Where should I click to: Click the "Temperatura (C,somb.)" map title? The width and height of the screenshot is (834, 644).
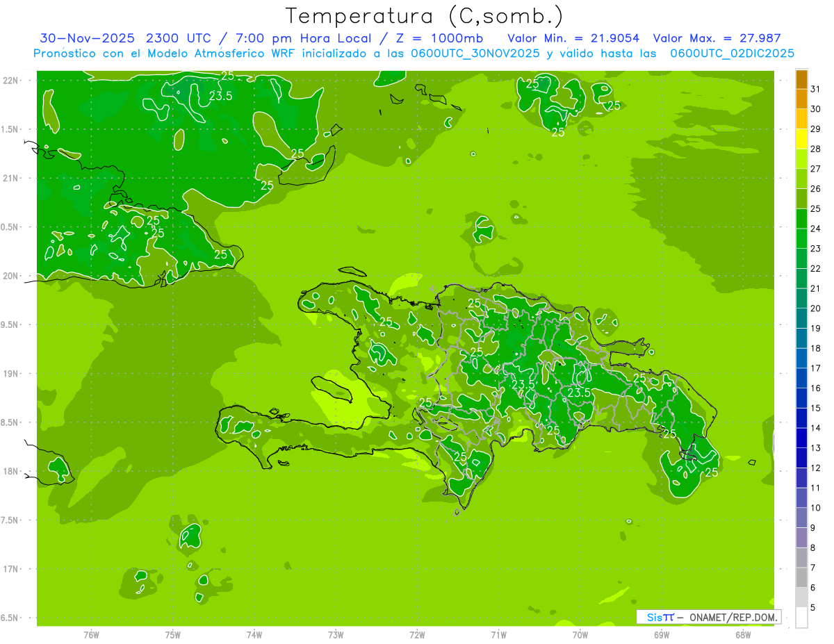tap(425, 16)
